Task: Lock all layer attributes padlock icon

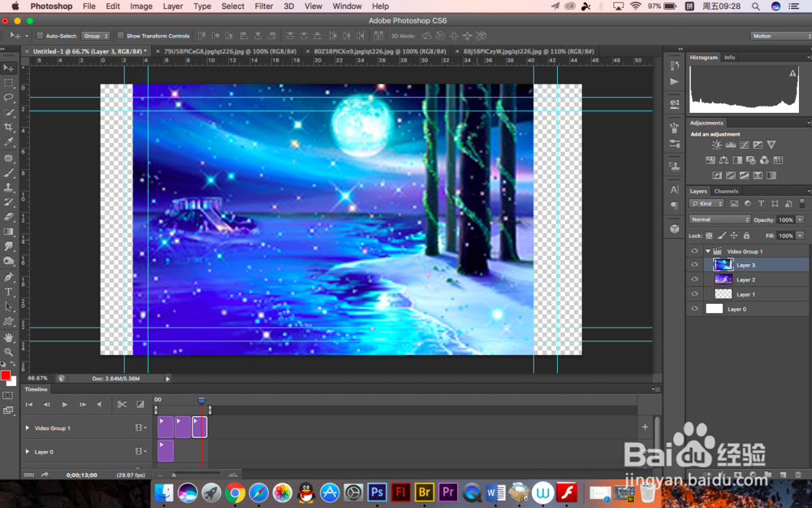Action: 746,236
